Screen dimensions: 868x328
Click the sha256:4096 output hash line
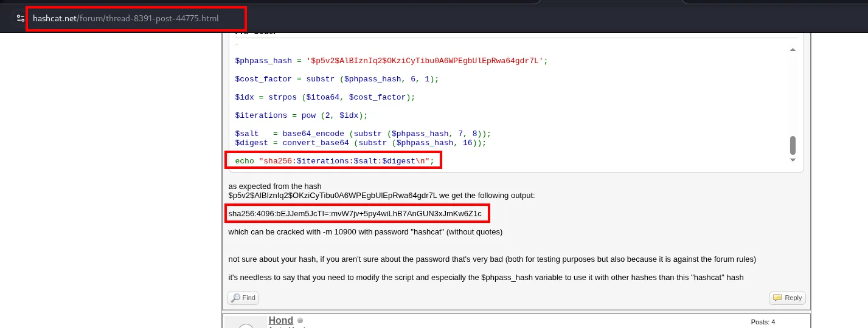[x=355, y=214]
